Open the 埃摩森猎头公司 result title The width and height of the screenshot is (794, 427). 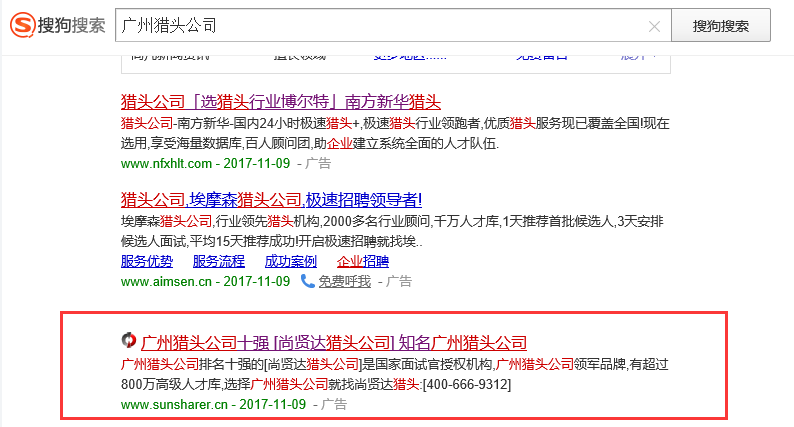tap(271, 199)
